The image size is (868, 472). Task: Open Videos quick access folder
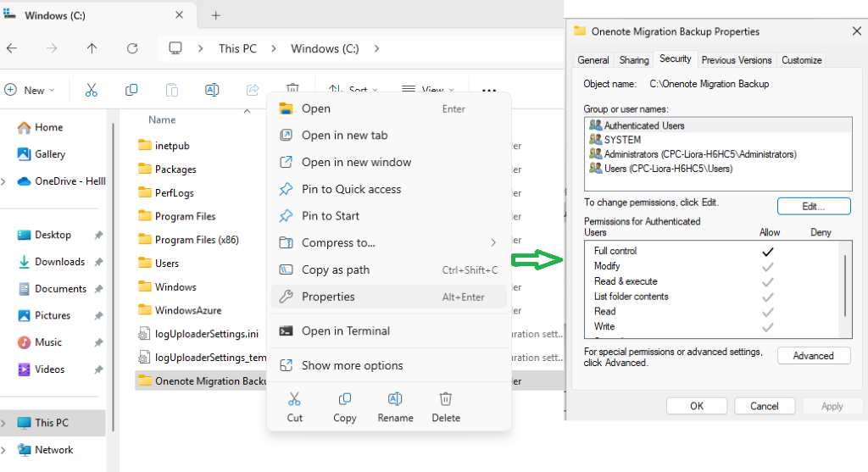click(41, 369)
